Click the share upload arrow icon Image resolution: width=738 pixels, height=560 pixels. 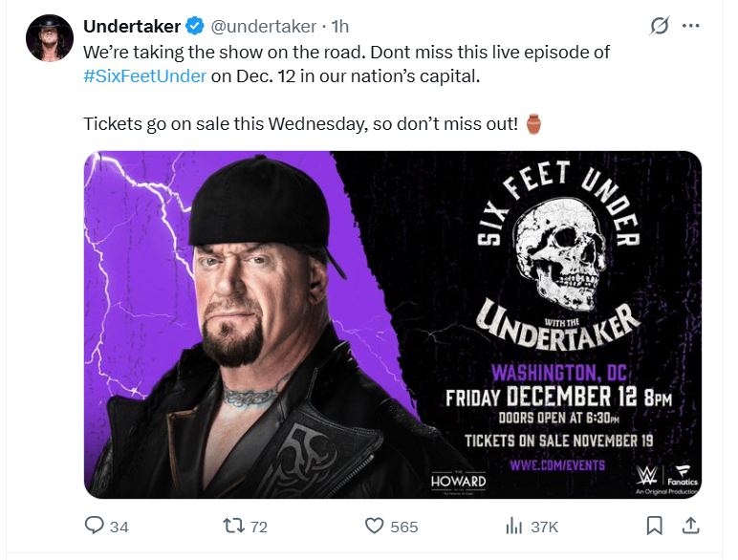click(x=689, y=526)
